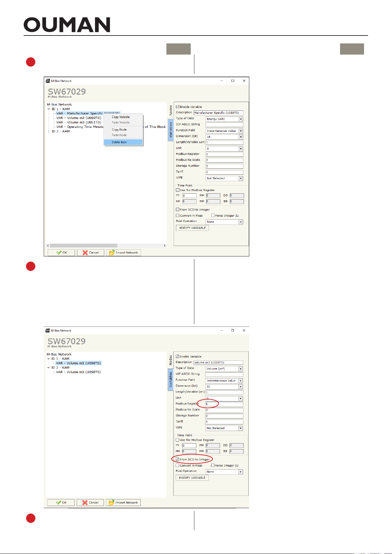The image size is (392, 554).
Task: Click the left scroll arrow under the tree
Action: coord(48,246)
